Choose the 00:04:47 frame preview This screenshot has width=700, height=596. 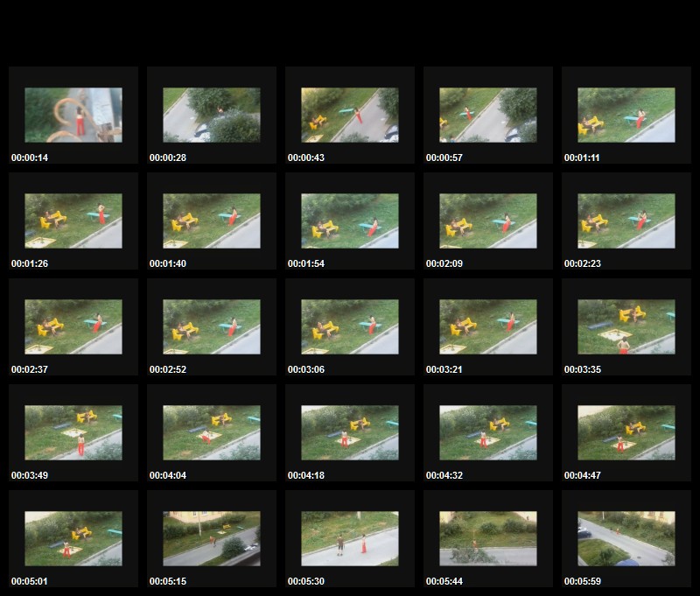[x=626, y=432]
